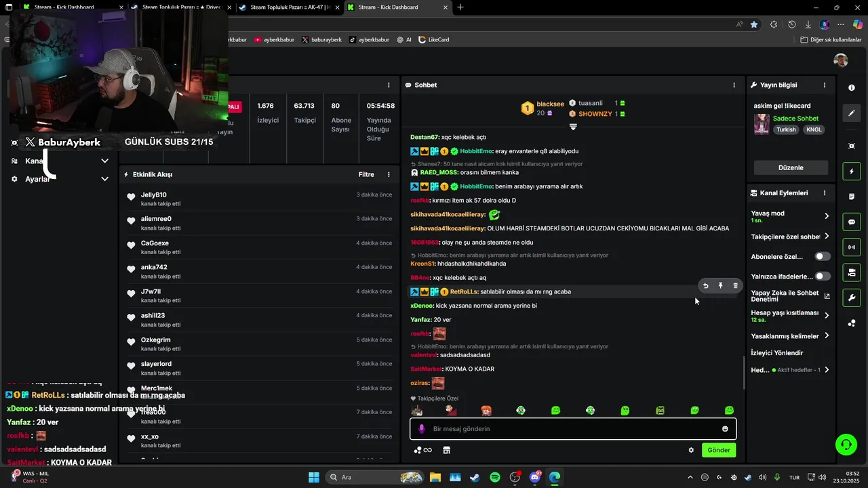Click the pencil edit icon in right sidebar

(852, 113)
